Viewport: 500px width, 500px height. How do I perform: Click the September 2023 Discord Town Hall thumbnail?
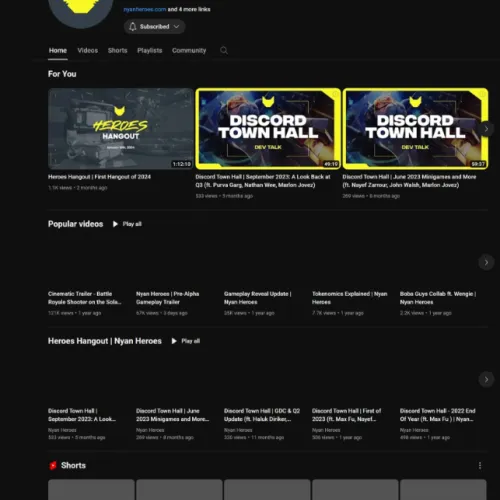268,129
